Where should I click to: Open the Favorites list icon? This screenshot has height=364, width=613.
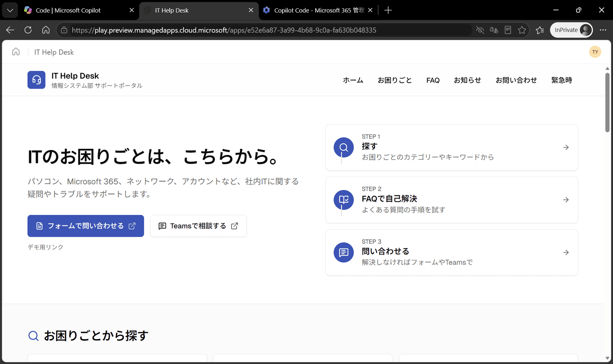click(x=540, y=30)
